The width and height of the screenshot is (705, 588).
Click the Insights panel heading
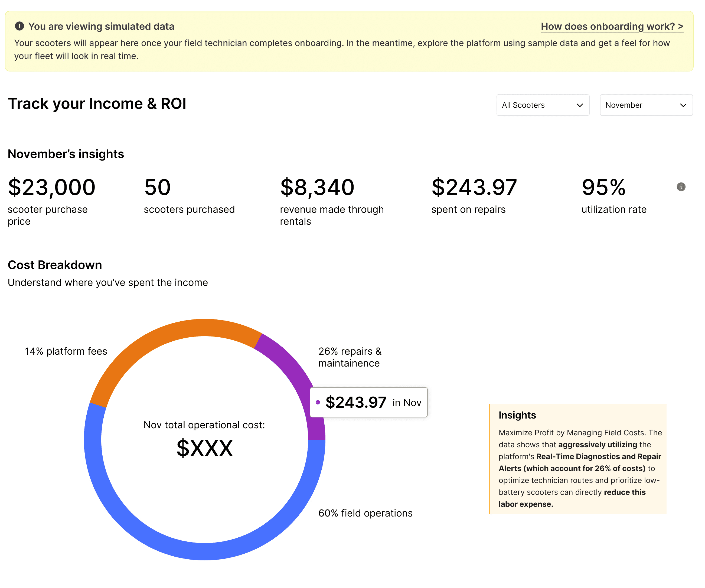(517, 415)
